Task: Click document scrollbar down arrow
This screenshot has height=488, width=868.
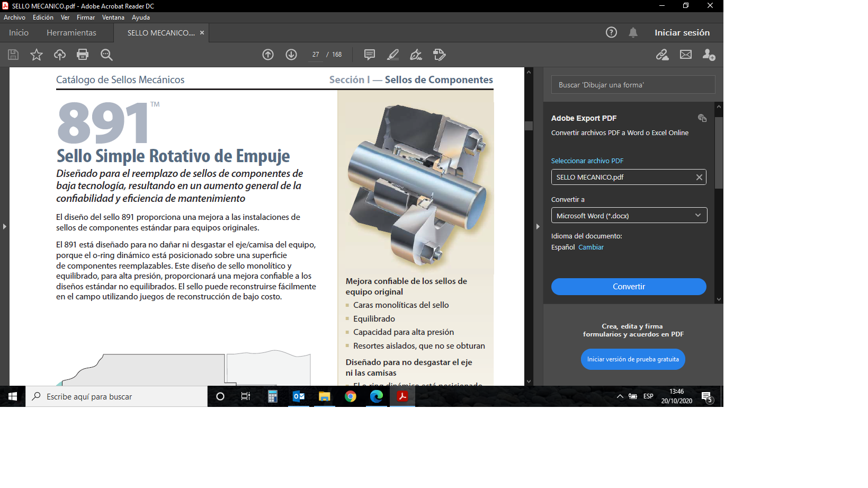Action: pyautogui.click(x=529, y=381)
